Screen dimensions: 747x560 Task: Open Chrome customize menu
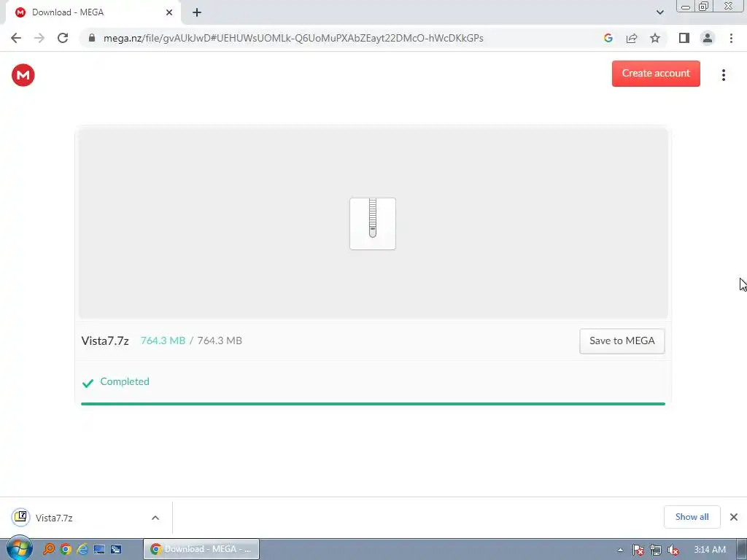pos(731,38)
